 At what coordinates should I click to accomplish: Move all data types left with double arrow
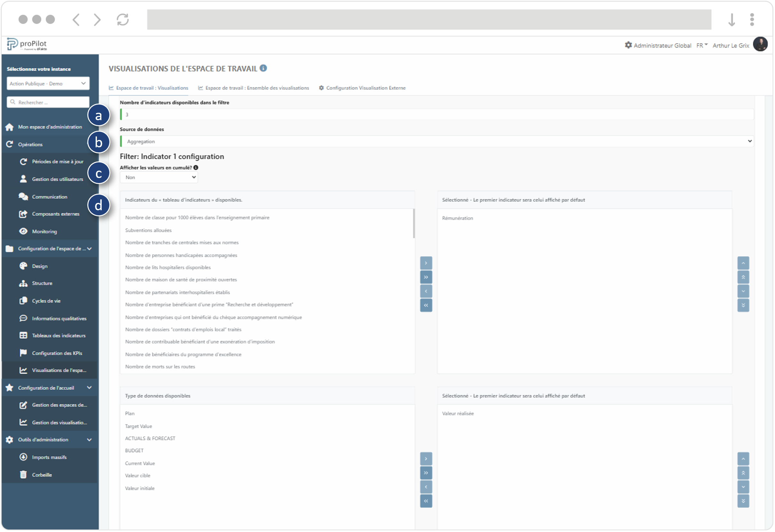click(426, 502)
